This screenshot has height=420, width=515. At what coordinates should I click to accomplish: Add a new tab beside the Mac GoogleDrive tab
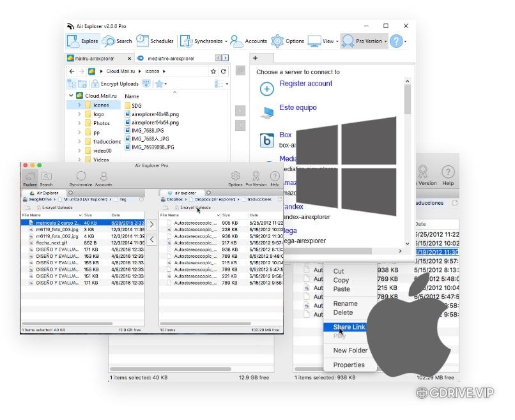point(71,193)
